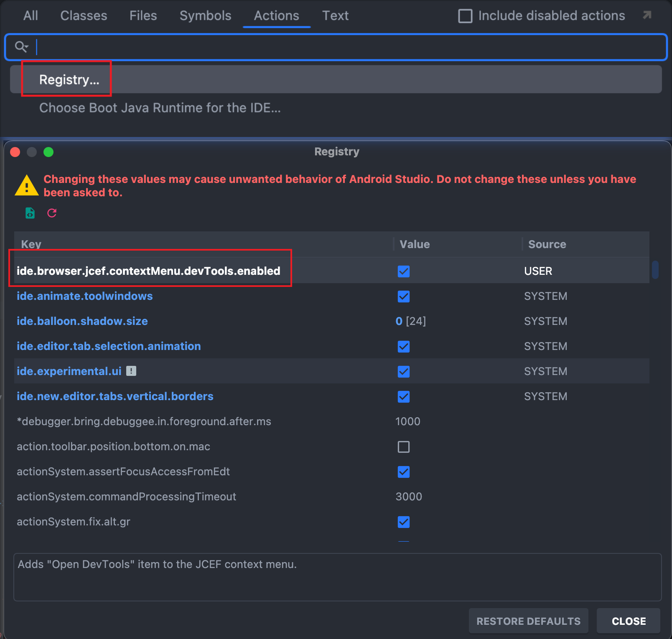
Task: Toggle ide.new.editor.tabs.vertical.borders checkbox
Action: click(404, 397)
